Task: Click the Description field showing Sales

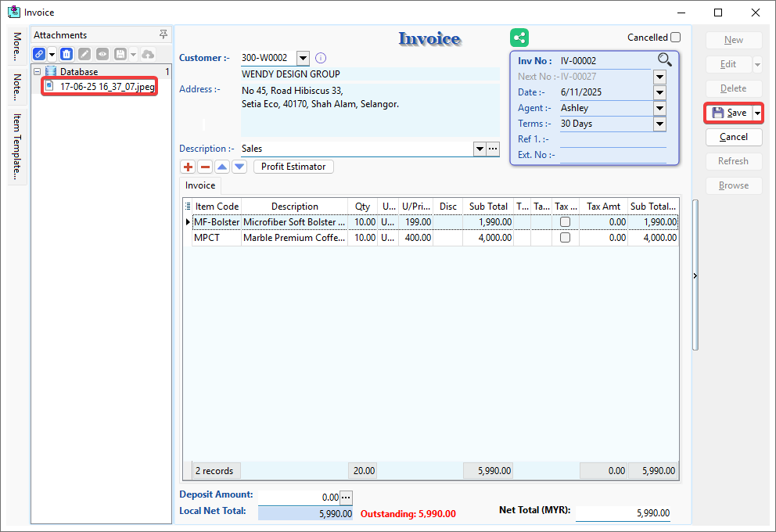Action: point(357,149)
